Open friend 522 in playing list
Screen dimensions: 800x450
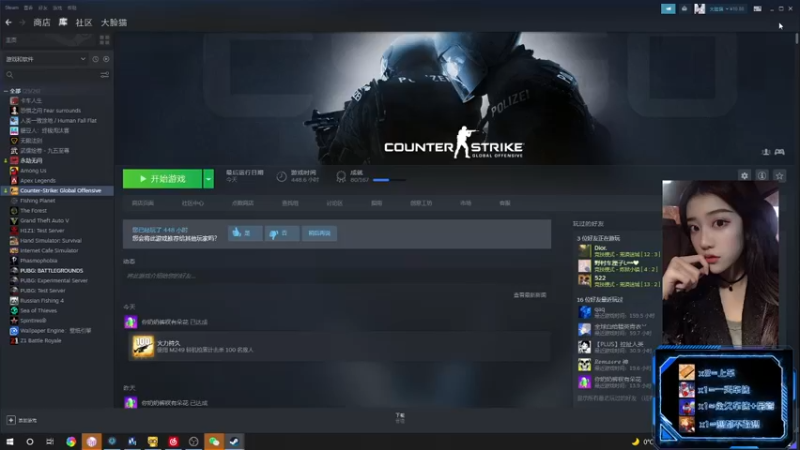[x=618, y=281]
